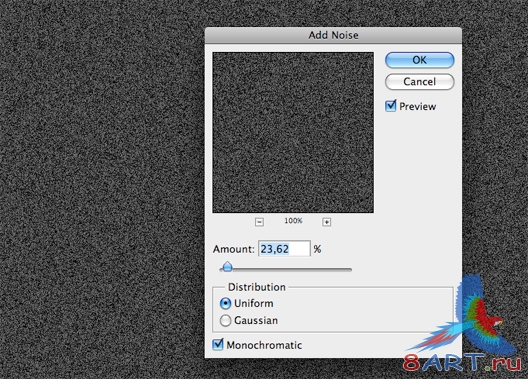This screenshot has width=528, height=379.
Task: Click the 100% zoom level label
Action: tap(293, 221)
